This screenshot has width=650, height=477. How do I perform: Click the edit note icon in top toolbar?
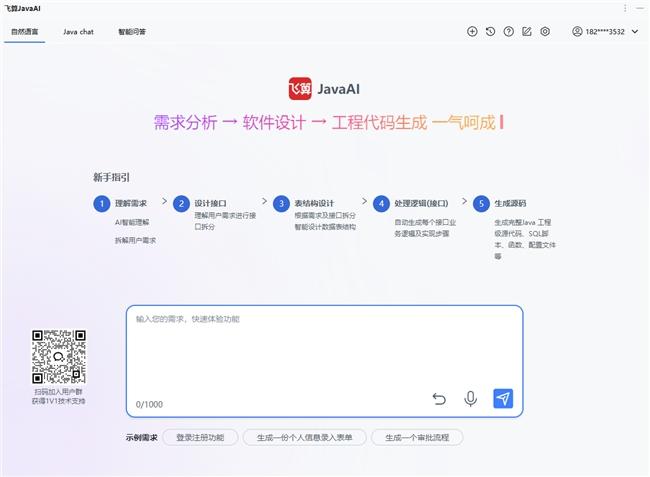[527, 31]
